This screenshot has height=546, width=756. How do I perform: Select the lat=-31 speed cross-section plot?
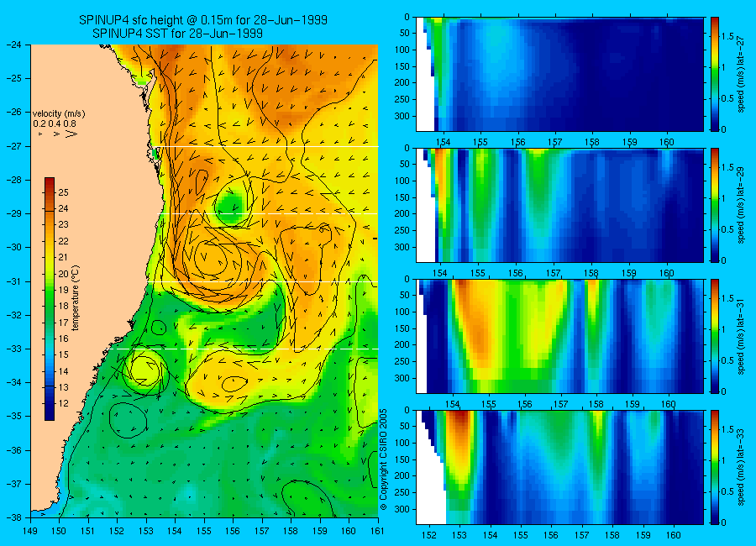click(x=559, y=336)
